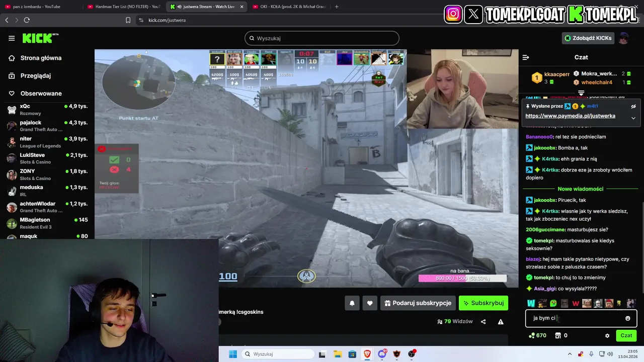The height and width of the screenshot is (362, 644).
Task: Open a new browser tab
Action: [337, 7]
